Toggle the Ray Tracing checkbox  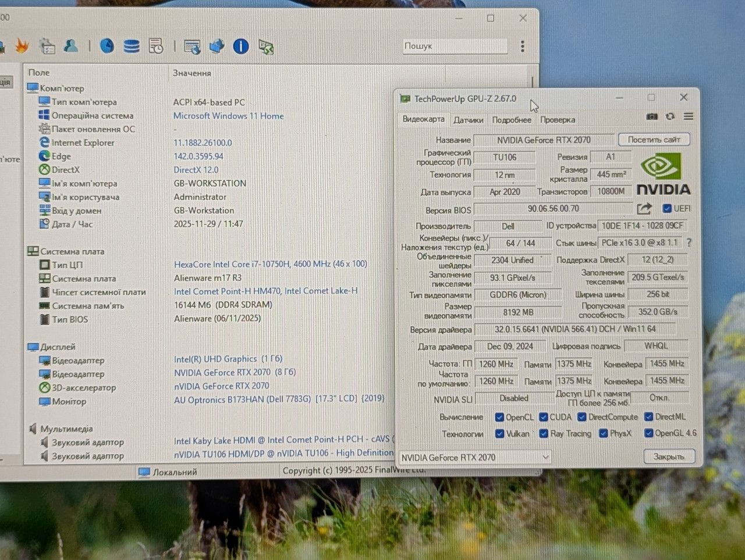[x=543, y=433]
